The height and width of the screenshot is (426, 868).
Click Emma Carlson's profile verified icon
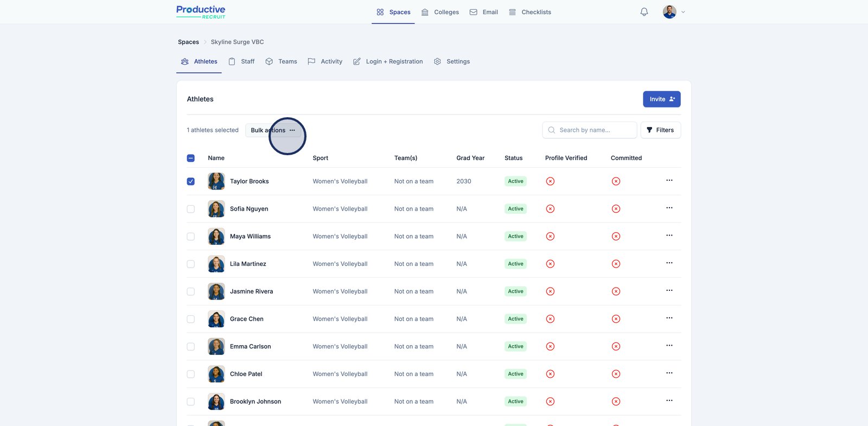[x=550, y=346]
